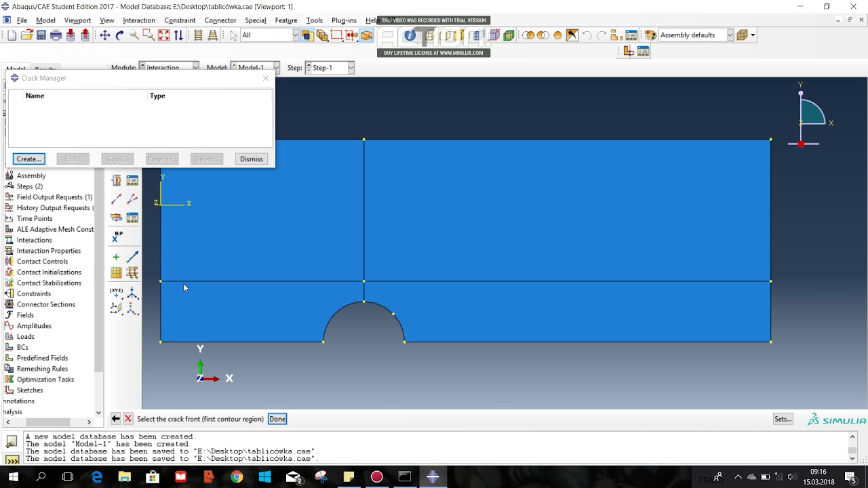
Task: Open Windows Action Center notifications
Action: tap(850, 477)
